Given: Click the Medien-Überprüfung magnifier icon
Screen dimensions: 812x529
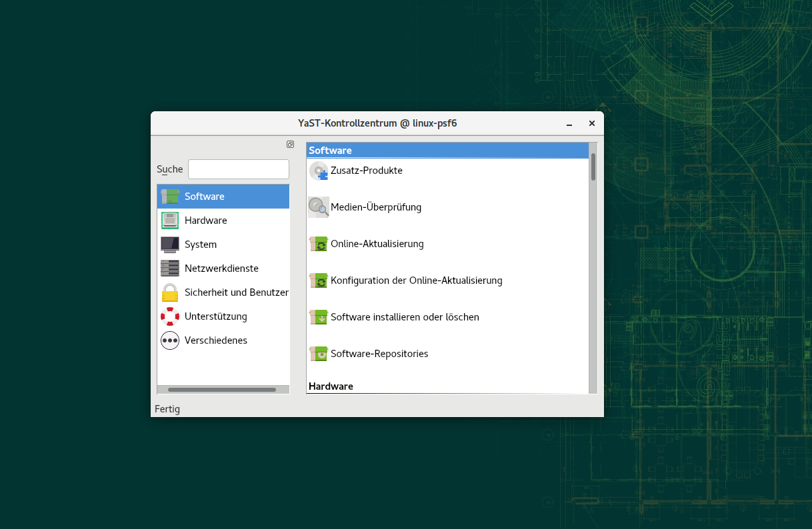Looking at the screenshot, I should coord(319,207).
